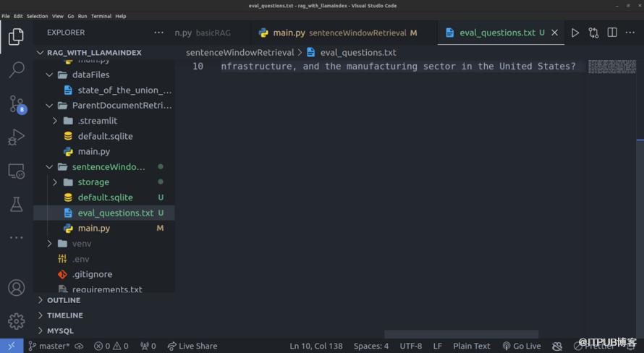Click Plain Text language mode
Viewport: 644px width, 353px height.
tap(471, 346)
